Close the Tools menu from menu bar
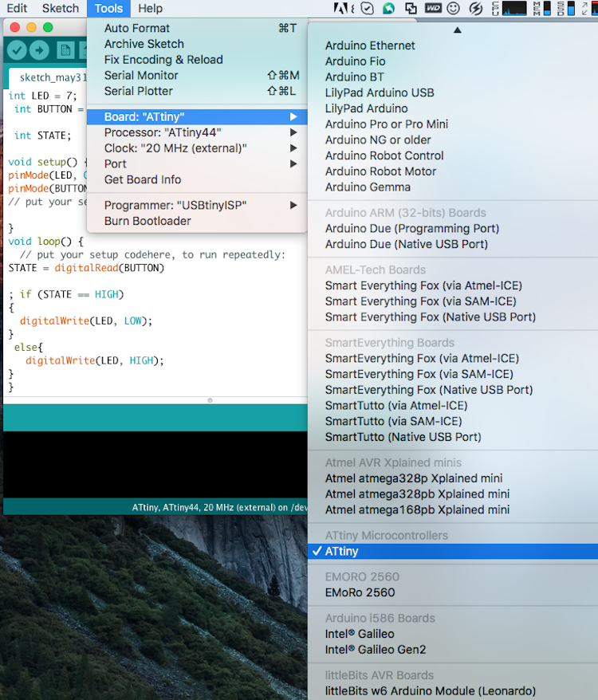 (108, 8)
